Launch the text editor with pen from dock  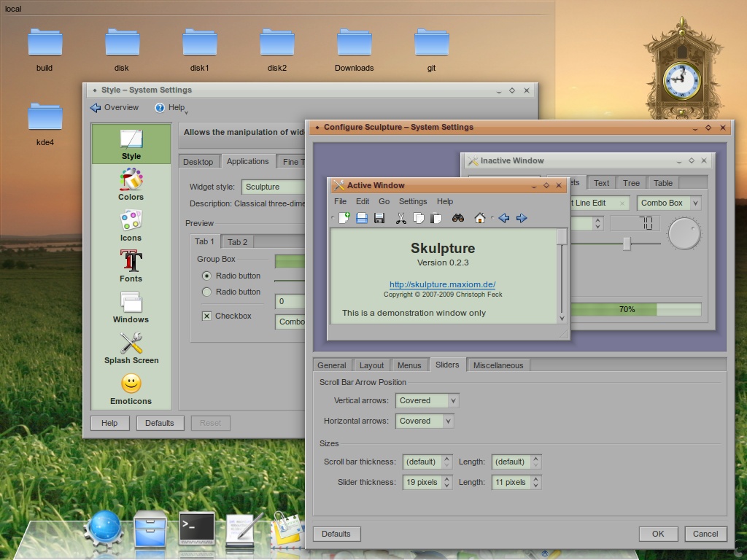coord(244,529)
